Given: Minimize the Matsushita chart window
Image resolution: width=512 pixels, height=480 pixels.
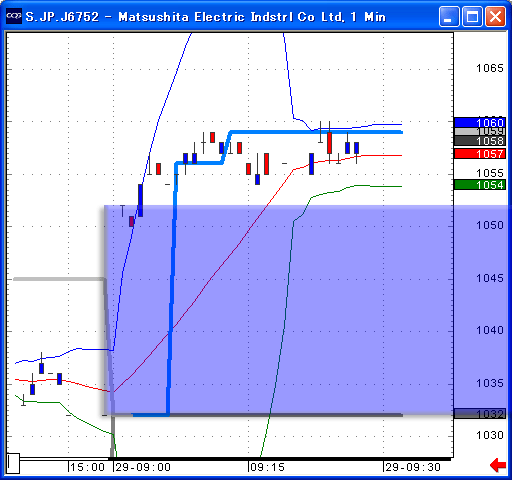Looking at the screenshot, I should pyautogui.click(x=449, y=16).
